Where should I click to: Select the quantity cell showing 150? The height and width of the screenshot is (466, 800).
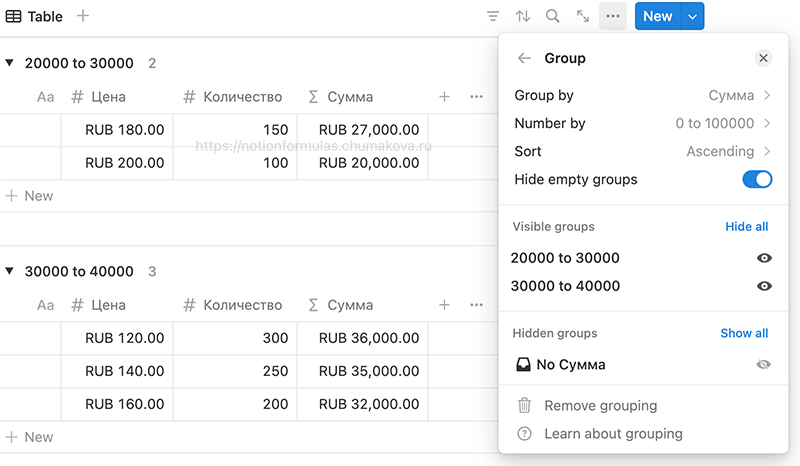click(235, 130)
